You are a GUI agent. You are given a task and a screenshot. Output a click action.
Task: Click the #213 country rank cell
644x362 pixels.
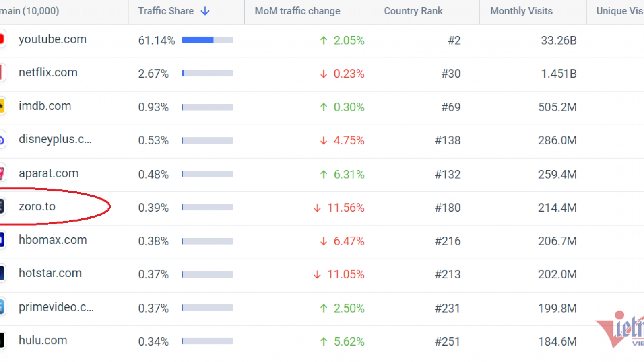[x=448, y=274]
